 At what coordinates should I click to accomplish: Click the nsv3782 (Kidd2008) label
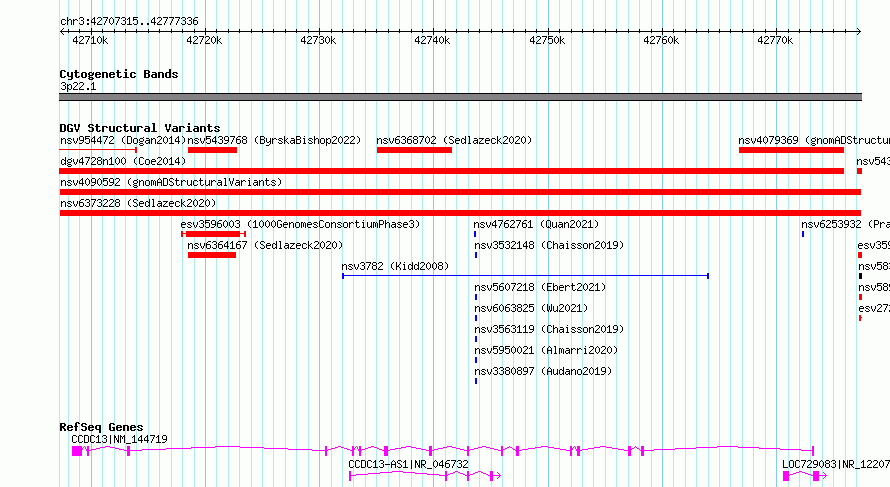(395, 266)
